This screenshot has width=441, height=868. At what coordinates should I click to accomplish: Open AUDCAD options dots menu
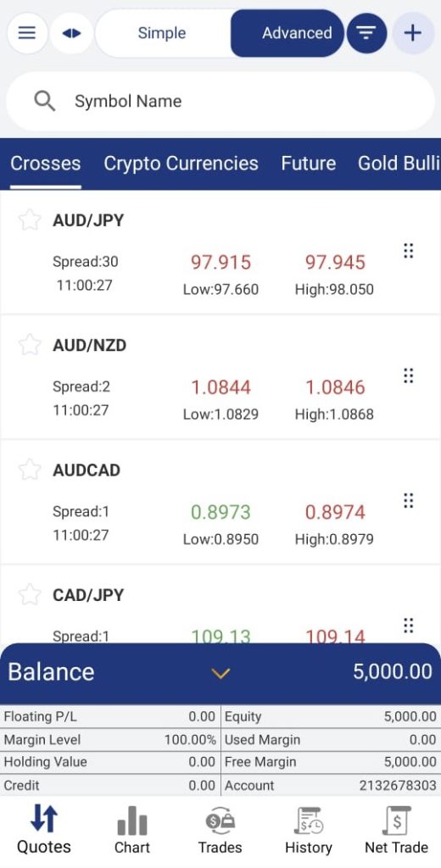[408, 500]
